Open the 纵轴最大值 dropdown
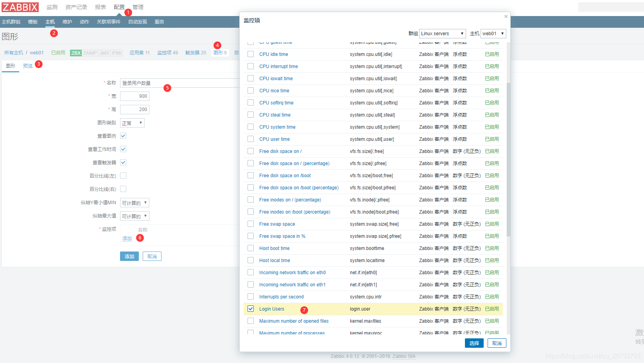This screenshot has width=644, height=363. (135, 216)
